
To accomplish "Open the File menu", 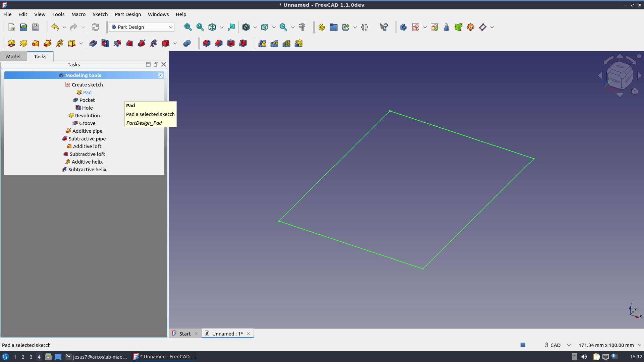I will coord(7,14).
